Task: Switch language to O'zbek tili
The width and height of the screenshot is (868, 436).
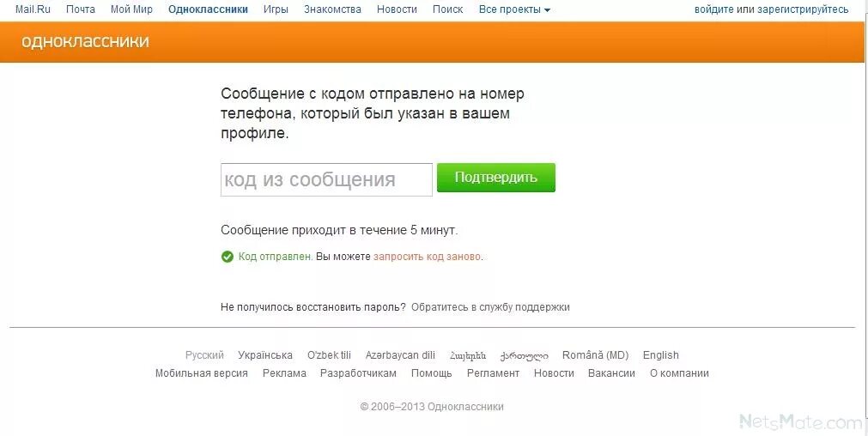Action: (329, 355)
